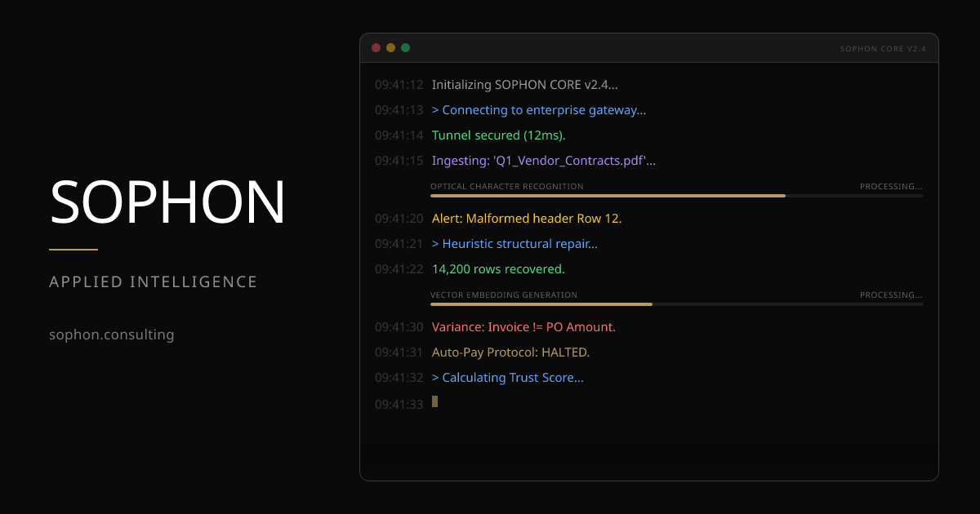Viewport: 980px width, 514px height.
Task: Click the Vector Embedding Generation progress bar
Action: click(677, 304)
